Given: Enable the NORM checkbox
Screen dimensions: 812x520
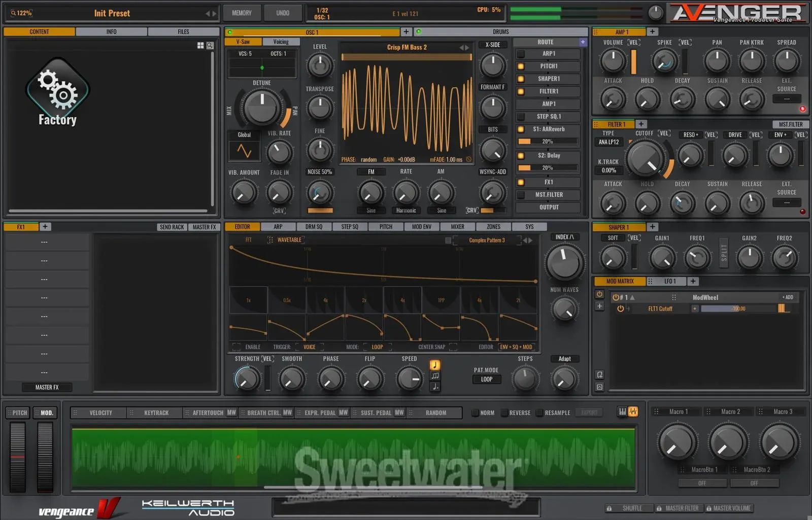Looking at the screenshot, I should 475,412.
